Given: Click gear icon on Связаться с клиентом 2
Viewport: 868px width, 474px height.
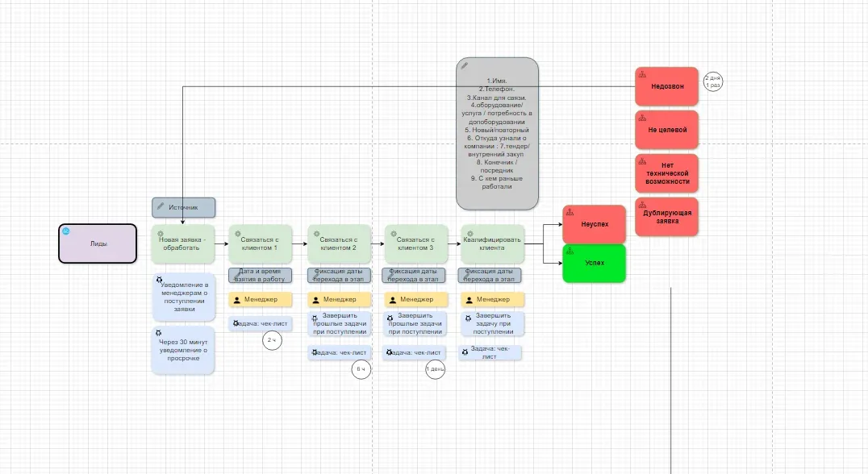Looking at the screenshot, I should coord(316,234).
